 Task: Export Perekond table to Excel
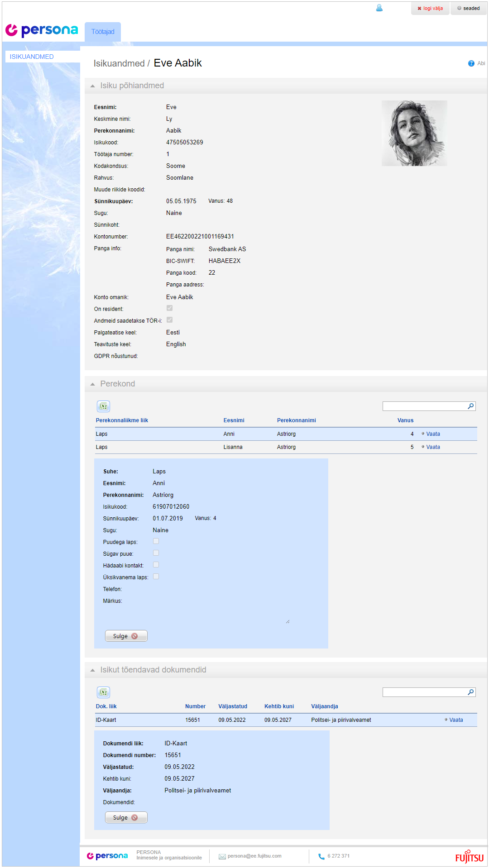point(104,406)
